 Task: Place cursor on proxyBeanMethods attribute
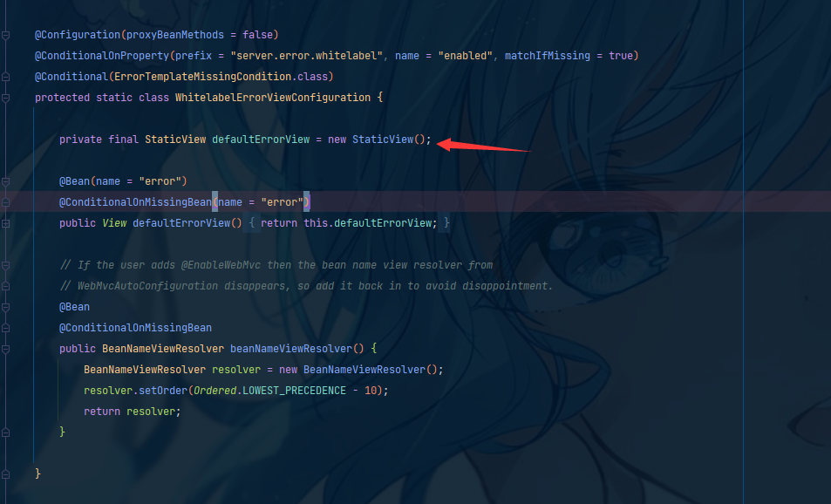[x=175, y=35]
